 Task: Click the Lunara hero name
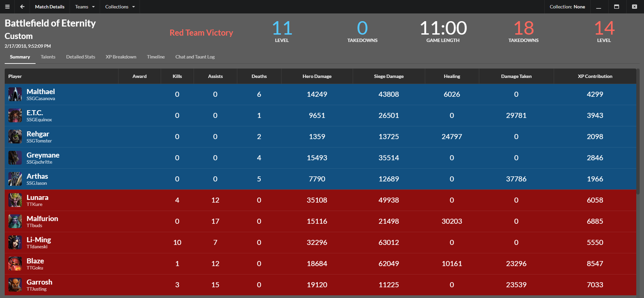pos(38,198)
